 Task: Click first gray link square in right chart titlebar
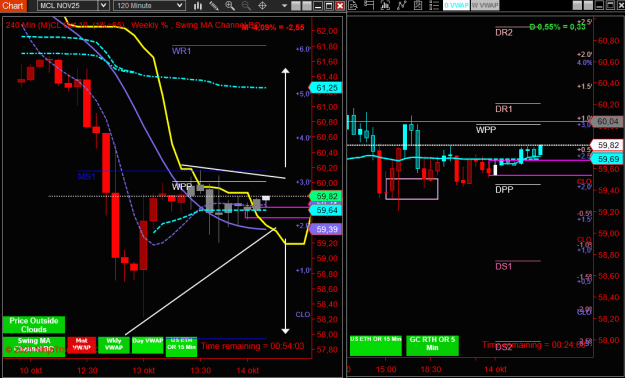[577, 5]
